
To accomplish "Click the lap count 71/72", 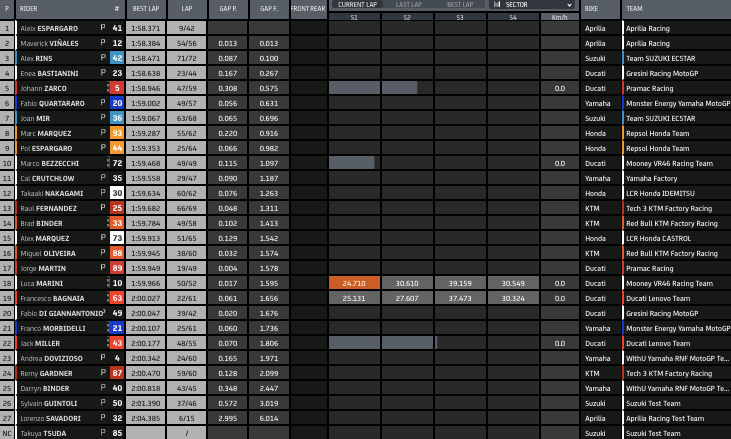I will click(x=186, y=58).
